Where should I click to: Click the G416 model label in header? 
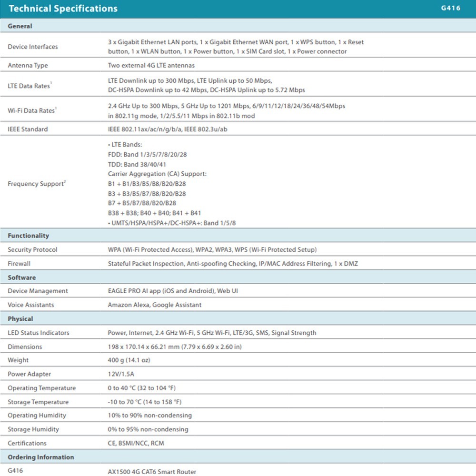pyautogui.click(x=450, y=8)
